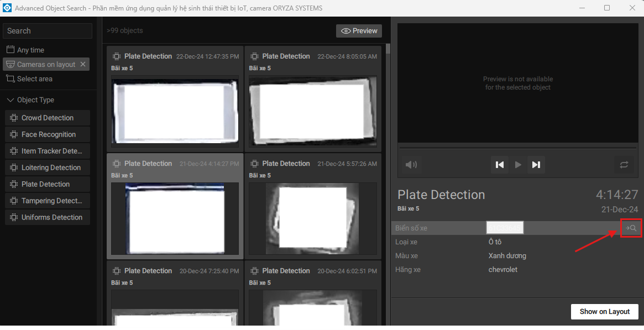Image resolution: width=644 pixels, height=330 pixels.
Task: Minimize the Advanced Object Search window
Action: tap(581, 8)
